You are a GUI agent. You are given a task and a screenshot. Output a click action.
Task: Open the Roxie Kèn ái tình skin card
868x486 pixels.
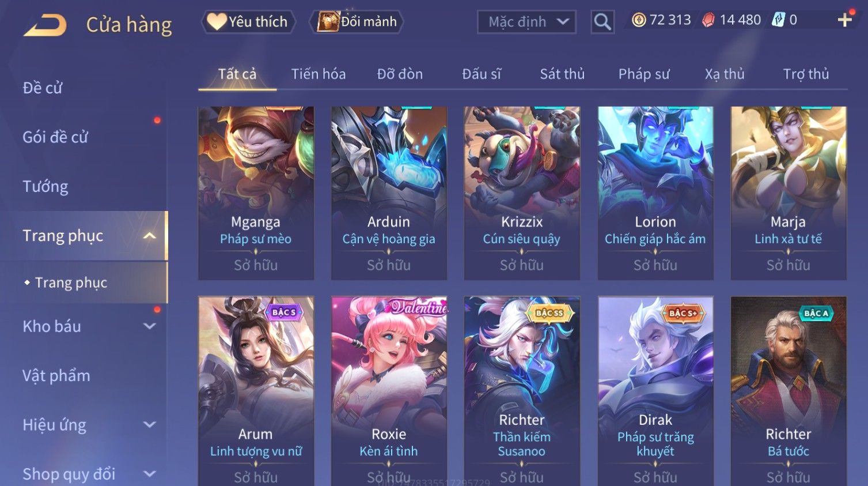(x=389, y=391)
